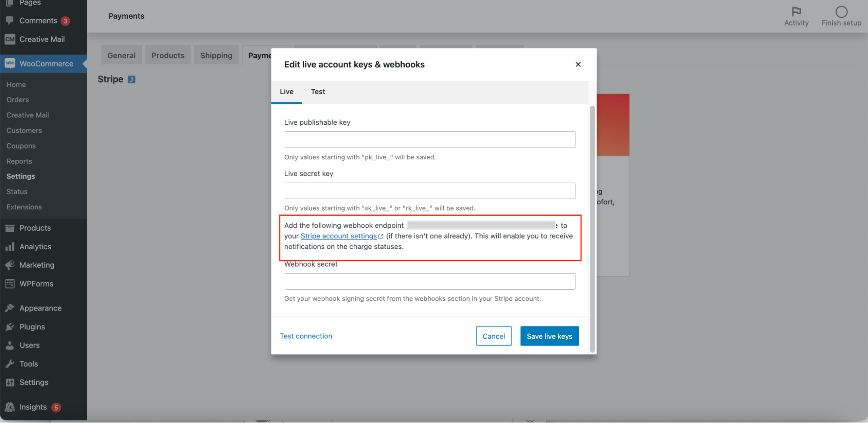Click the Plugins sidebar icon

(x=10, y=327)
